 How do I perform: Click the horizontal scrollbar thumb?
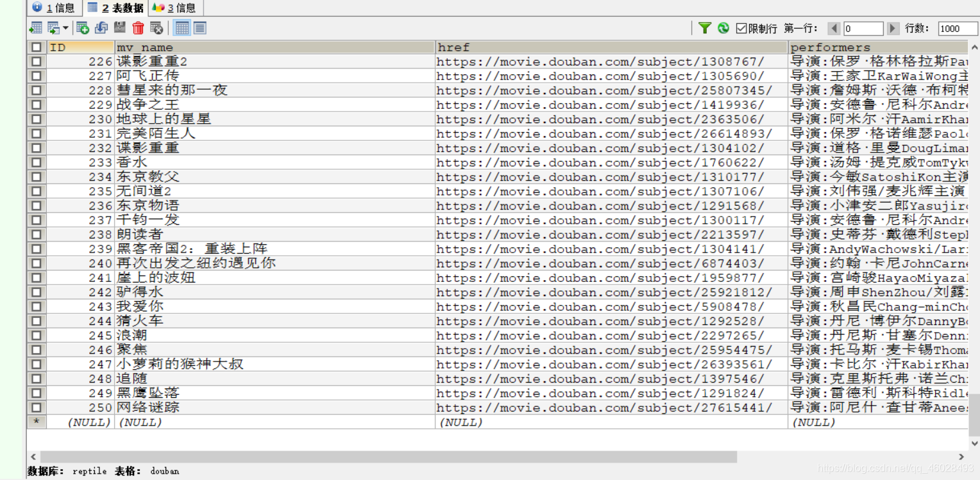pyautogui.click(x=389, y=457)
